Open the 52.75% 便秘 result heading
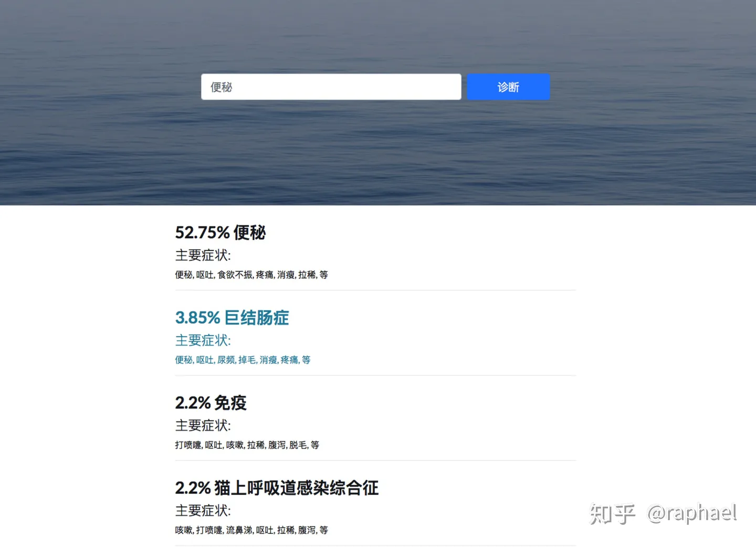This screenshot has width=756, height=547. [220, 232]
